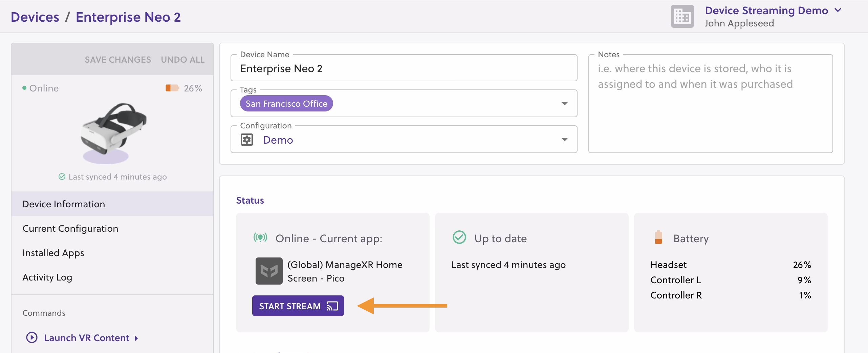Click "(Global) ManageXR Home Screen - Pico" text
Viewport: 868px width, 353px height.
pos(345,271)
